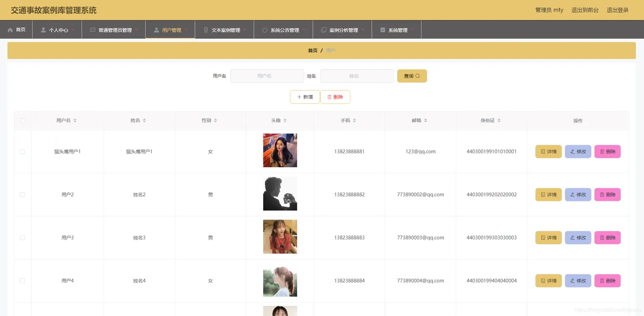This screenshot has width=644, height=316.
Task: Open the 文本案例管理 menu
Action: tap(224, 30)
